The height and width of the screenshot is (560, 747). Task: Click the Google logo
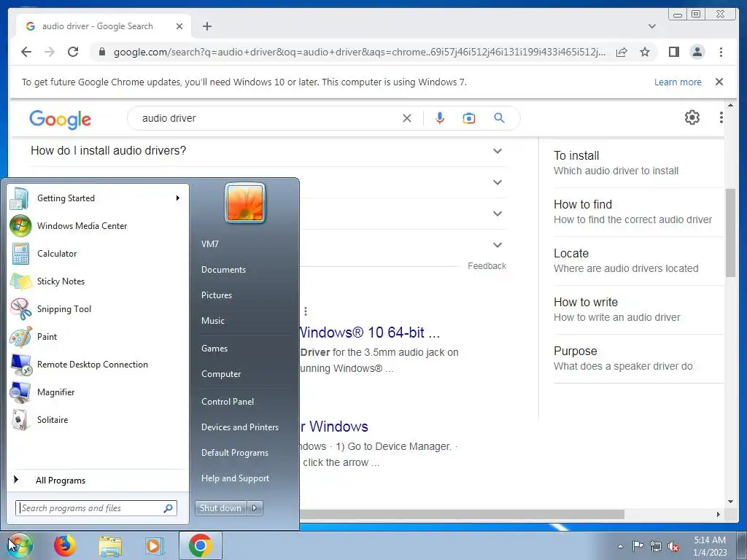60,119
